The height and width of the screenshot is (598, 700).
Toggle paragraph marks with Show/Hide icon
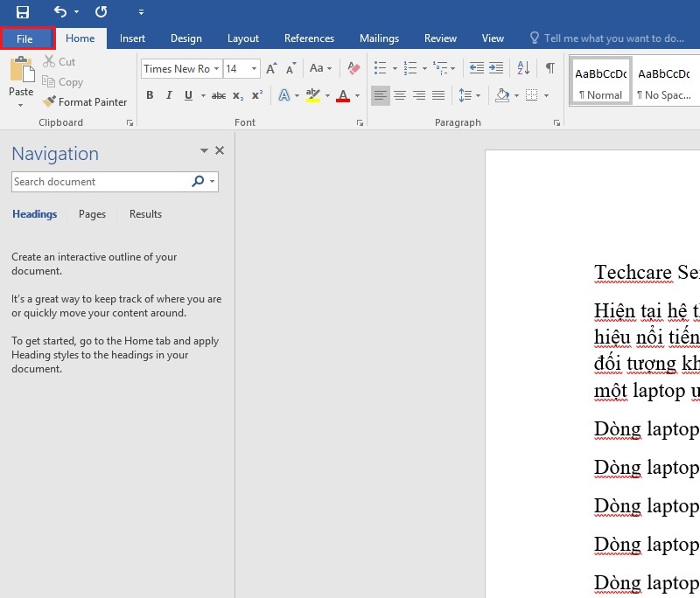549,67
